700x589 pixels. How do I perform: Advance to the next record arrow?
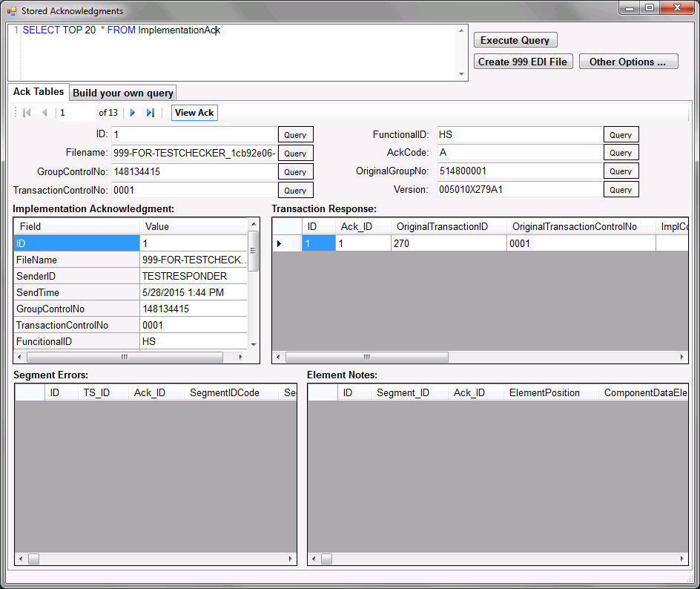pyautogui.click(x=133, y=113)
